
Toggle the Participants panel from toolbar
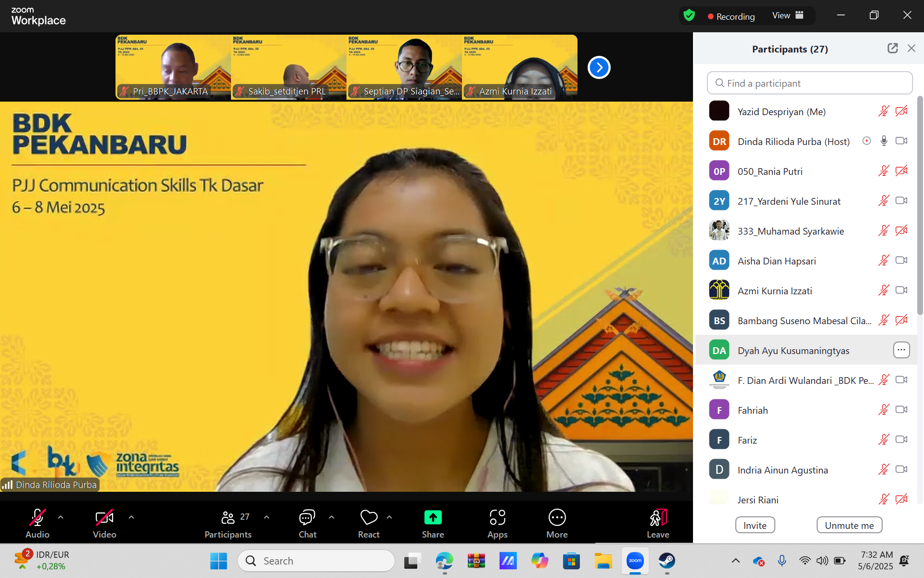coord(228,524)
